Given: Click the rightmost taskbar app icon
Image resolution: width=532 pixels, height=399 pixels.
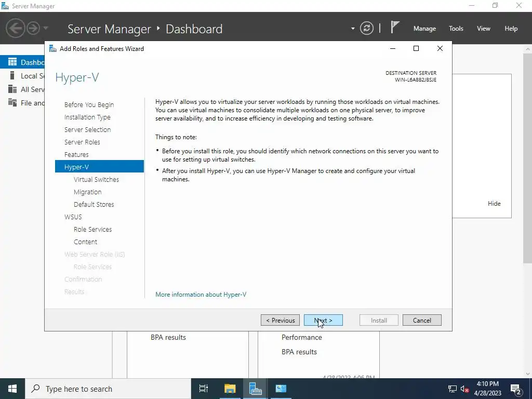Looking at the screenshot, I should click(x=281, y=389).
